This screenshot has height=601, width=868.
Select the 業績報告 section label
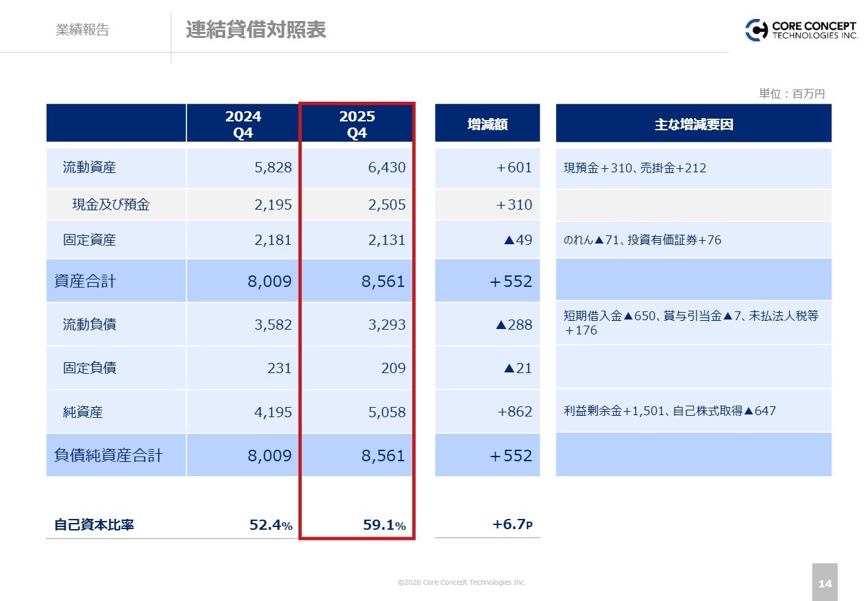tap(82, 30)
